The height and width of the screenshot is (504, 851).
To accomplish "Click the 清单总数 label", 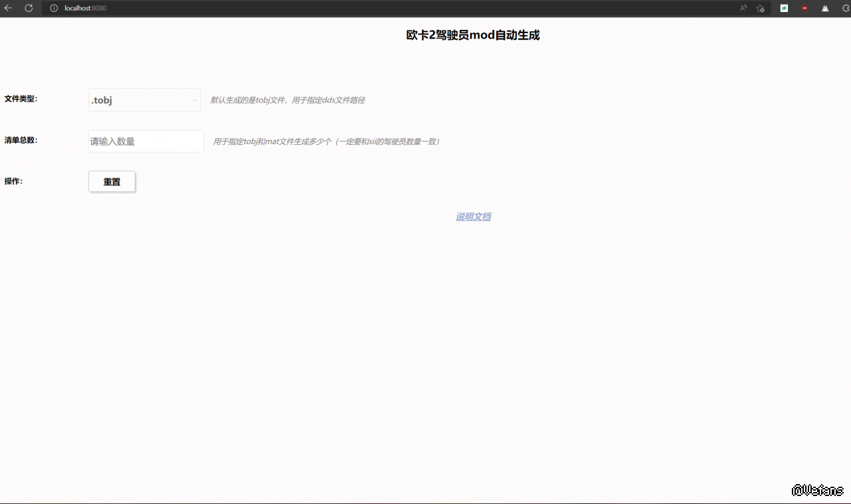I will [21, 140].
